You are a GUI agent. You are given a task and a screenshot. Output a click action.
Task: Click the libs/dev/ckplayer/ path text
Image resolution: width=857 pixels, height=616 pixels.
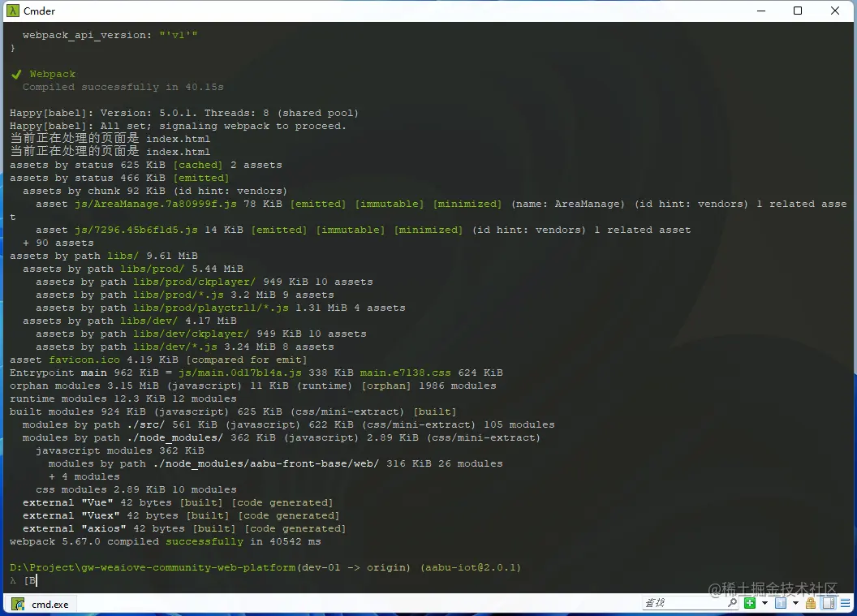point(191,334)
